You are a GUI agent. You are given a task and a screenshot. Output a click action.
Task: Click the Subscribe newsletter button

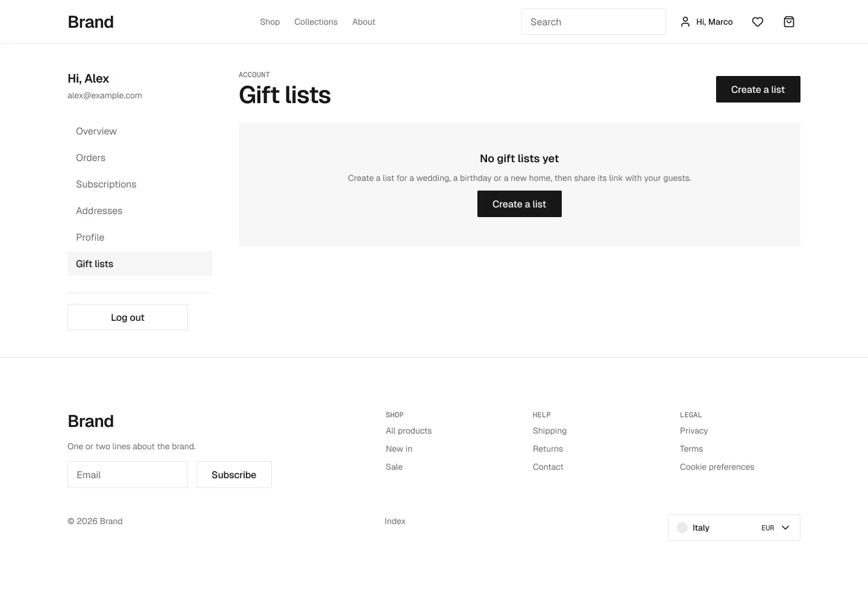pyautogui.click(x=234, y=475)
